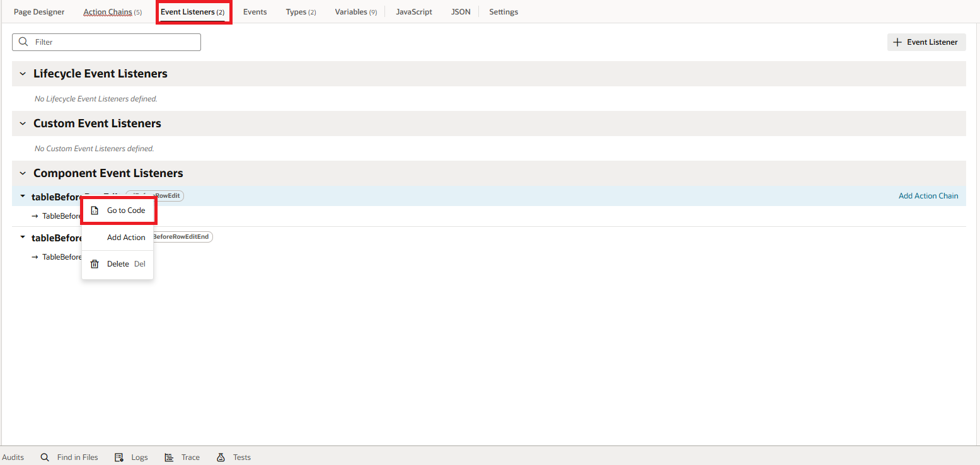The width and height of the screenshot is (980, 465).
Task: Open Logs panel via its icon
Action: (x=119, y=457)
